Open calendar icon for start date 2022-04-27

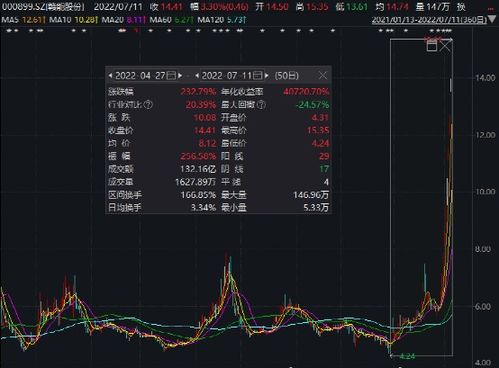pos(171,75)
